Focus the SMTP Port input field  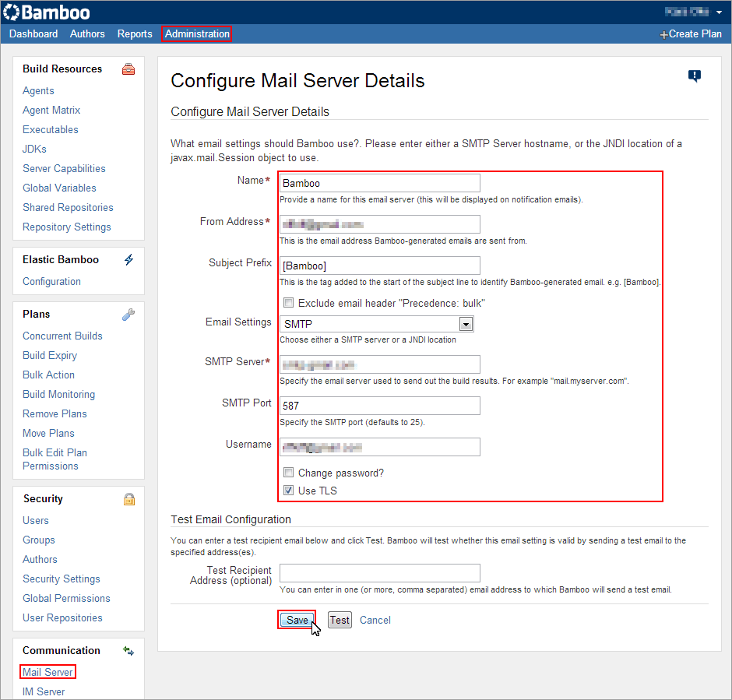pyautogui.click(x=379, y=406)
